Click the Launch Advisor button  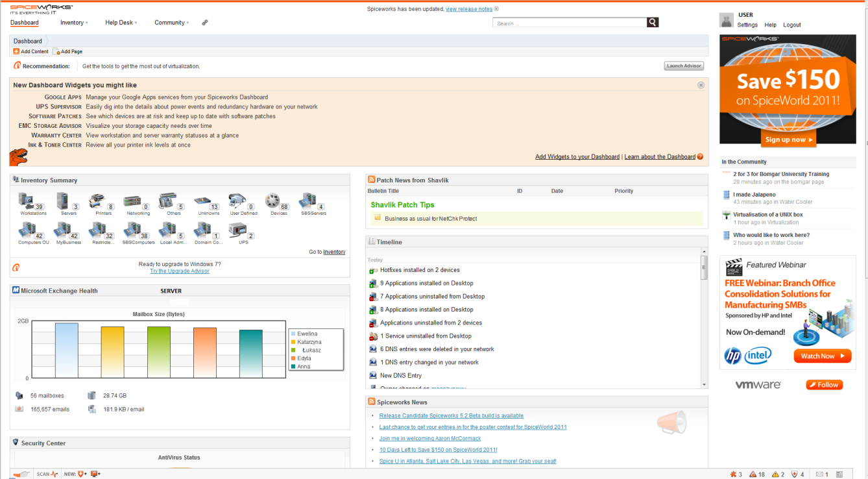pos(684,66)
